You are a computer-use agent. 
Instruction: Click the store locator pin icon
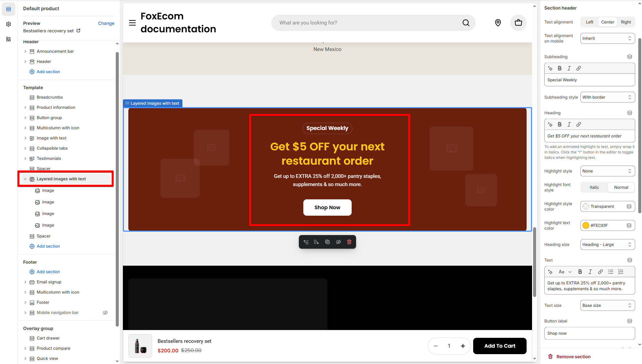coord(498,23)
